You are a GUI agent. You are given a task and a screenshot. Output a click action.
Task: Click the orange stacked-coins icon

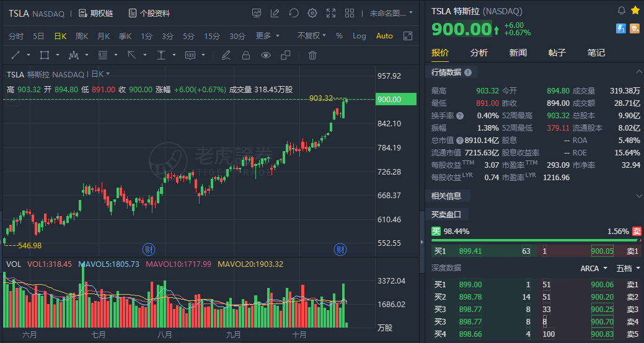(635, 28)
